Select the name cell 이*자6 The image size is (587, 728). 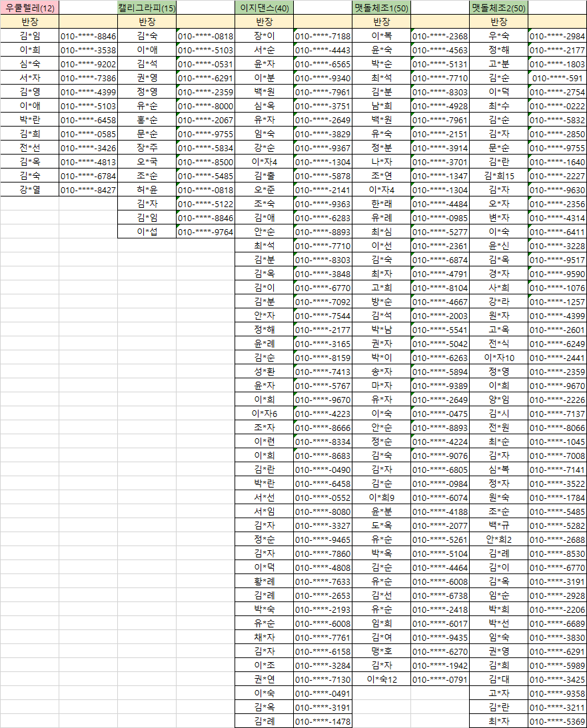(x=264, y=414)
